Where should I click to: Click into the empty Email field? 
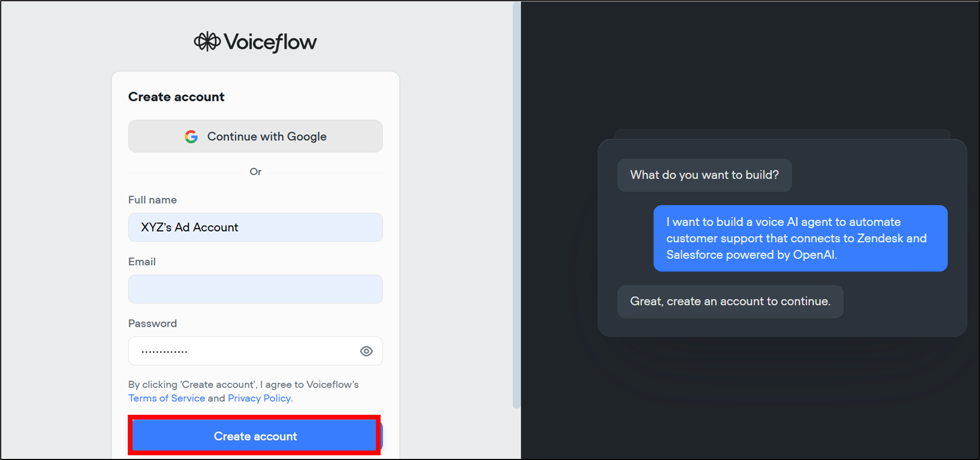pos(255,289)
